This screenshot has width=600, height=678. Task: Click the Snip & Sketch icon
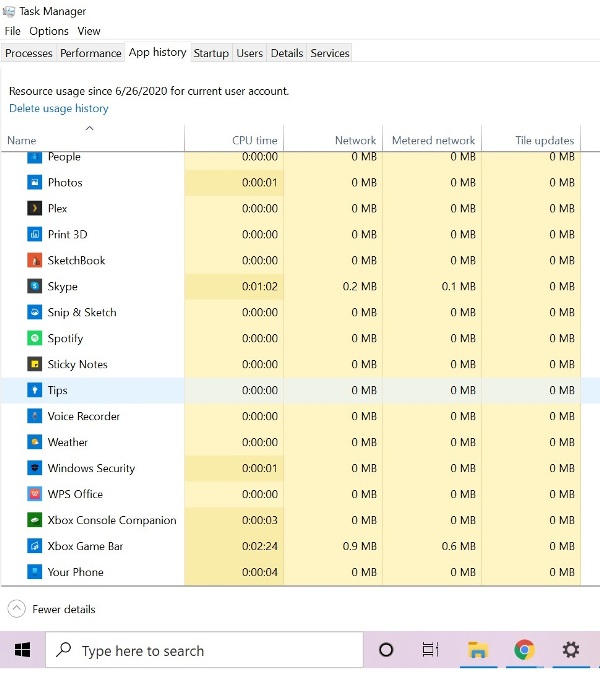35,312
